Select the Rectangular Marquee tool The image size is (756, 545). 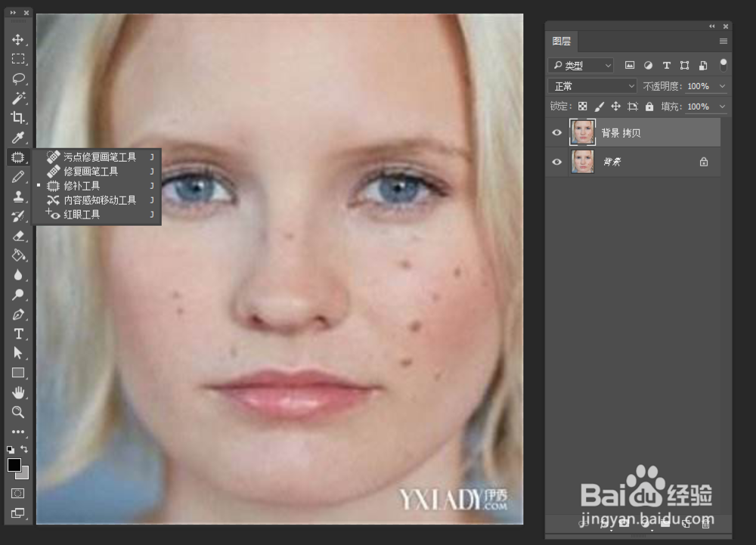(x=18, y=59)
